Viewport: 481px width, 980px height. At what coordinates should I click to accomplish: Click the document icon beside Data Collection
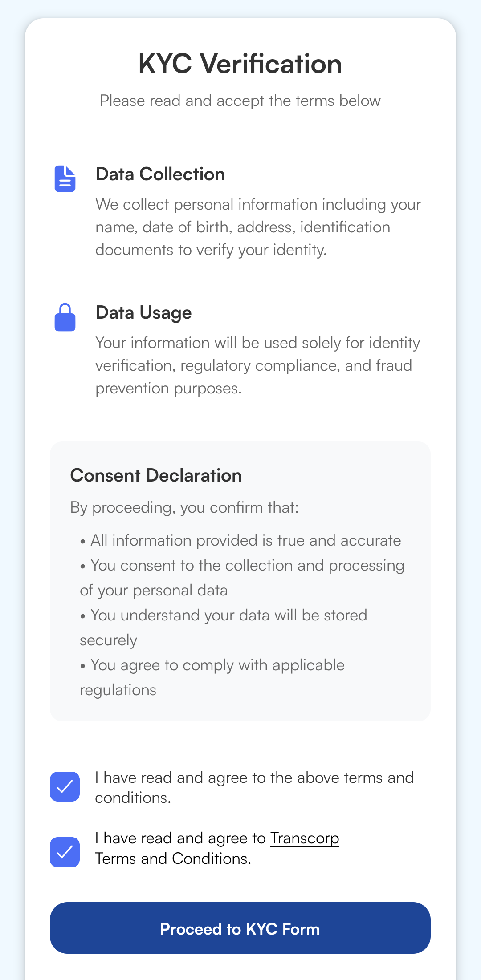pos(65,179)
